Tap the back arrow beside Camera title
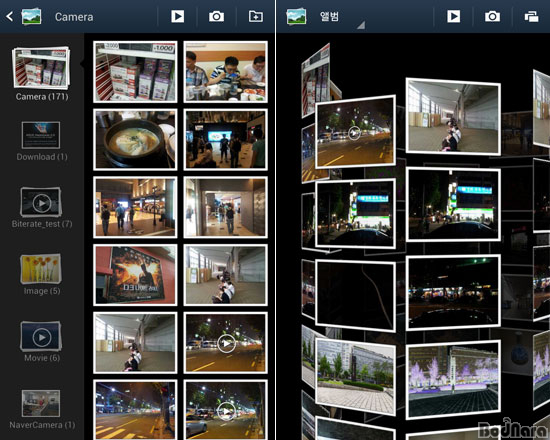The height and width of the screenshot is (440, 550). point(9,16)
